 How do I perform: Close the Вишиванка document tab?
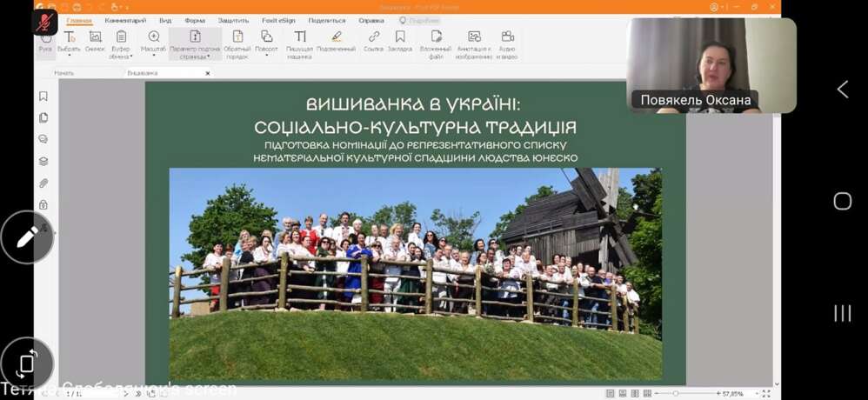tap(208, 73)
